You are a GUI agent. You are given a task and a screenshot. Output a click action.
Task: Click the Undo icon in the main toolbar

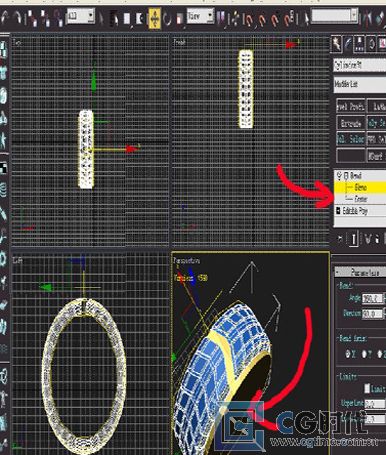(4, 17)
